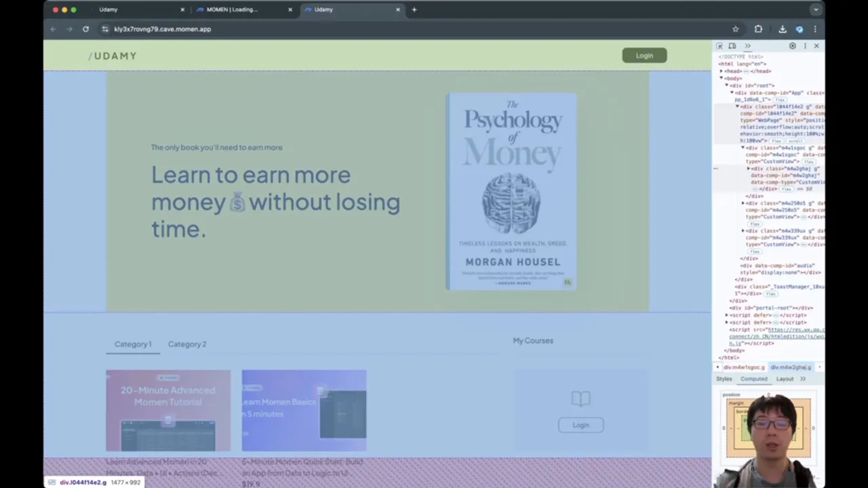Open DevTools settings gear

click(792, 46)
